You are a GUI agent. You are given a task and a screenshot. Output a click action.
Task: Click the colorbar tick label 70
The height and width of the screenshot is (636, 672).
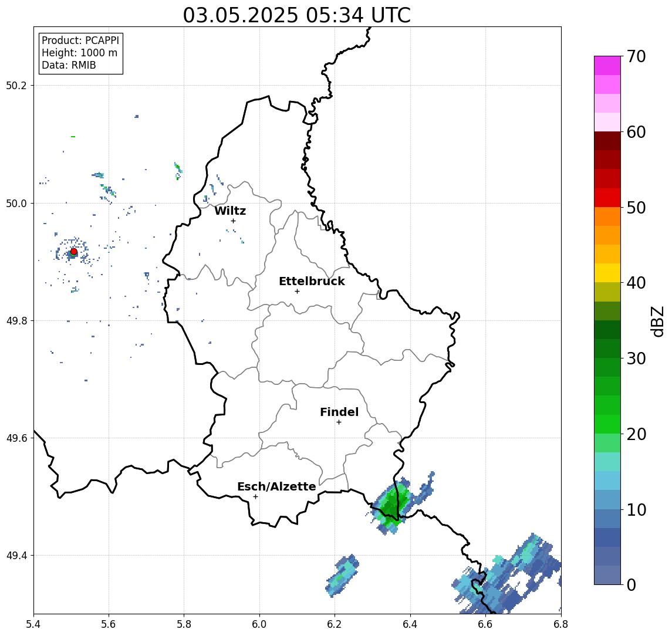coord(636,56)
